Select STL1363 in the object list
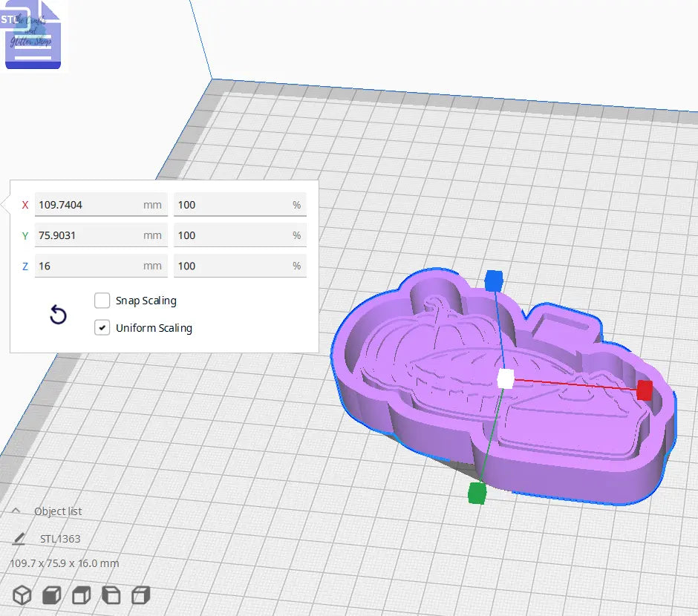This screenshot has height=616, width=698. 60,539
